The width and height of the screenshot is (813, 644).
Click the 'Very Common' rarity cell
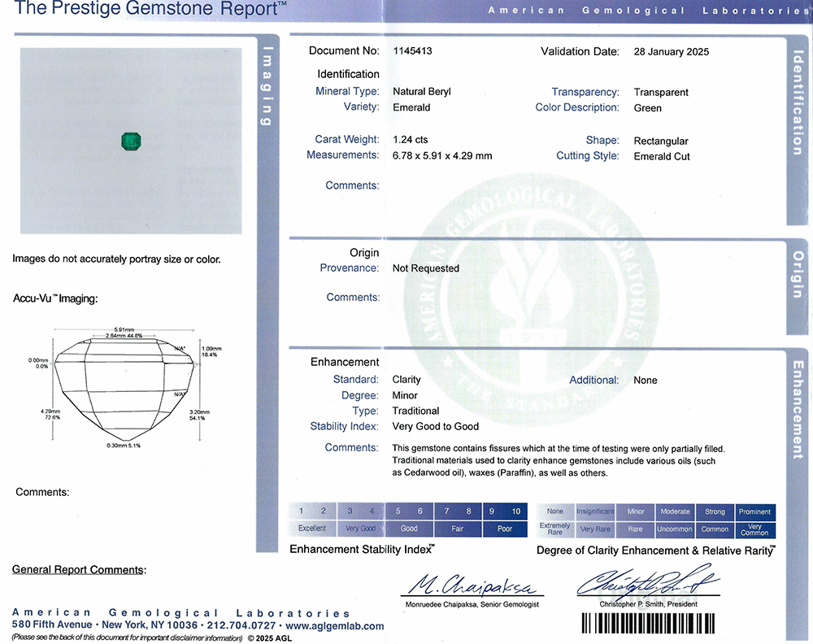(755, 529)
